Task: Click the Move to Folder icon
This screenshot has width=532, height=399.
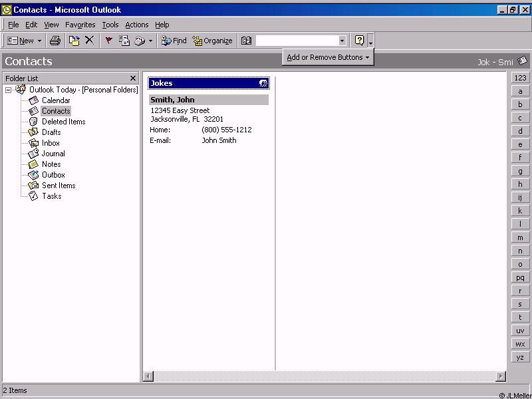Action: 74,41
